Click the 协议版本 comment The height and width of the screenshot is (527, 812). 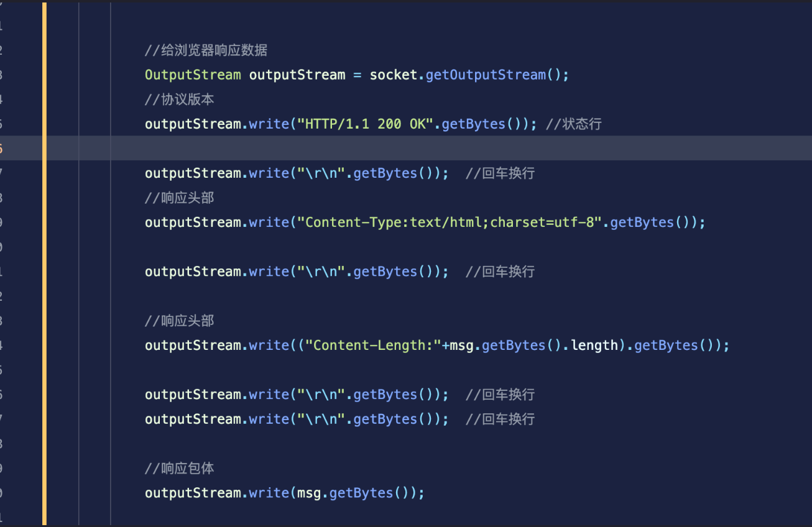pyautogui.click(x=180, y=99)
